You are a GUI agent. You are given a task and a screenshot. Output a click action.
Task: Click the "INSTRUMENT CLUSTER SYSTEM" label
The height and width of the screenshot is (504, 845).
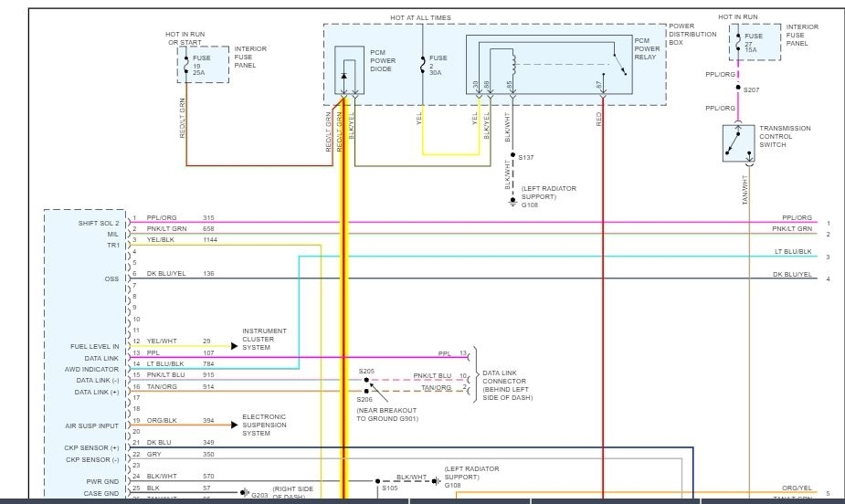(264, 340)
